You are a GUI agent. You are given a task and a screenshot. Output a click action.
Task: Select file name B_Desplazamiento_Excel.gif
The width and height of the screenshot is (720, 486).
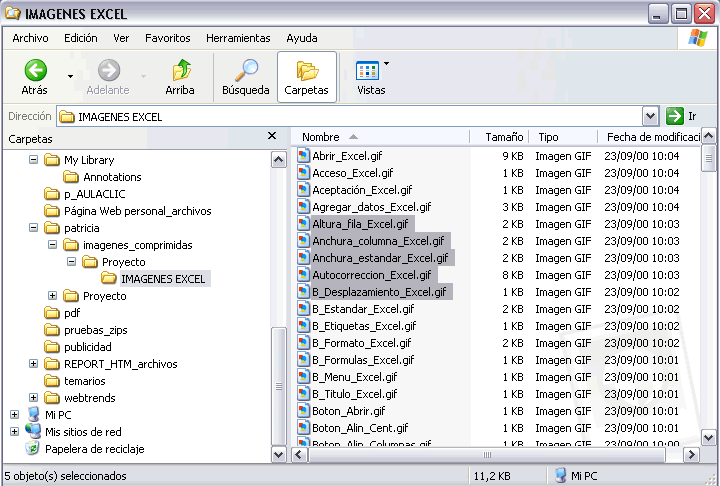(379, 292)
